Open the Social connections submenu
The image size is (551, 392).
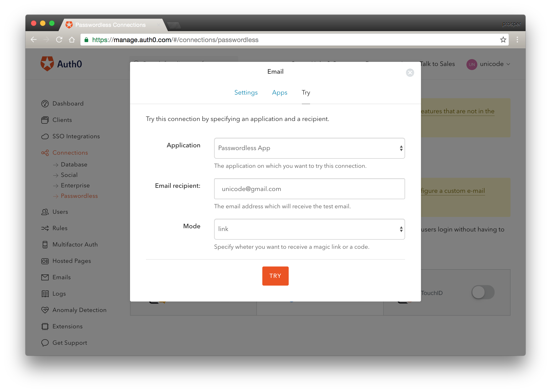pyautogui.click(x=69, y=175)
